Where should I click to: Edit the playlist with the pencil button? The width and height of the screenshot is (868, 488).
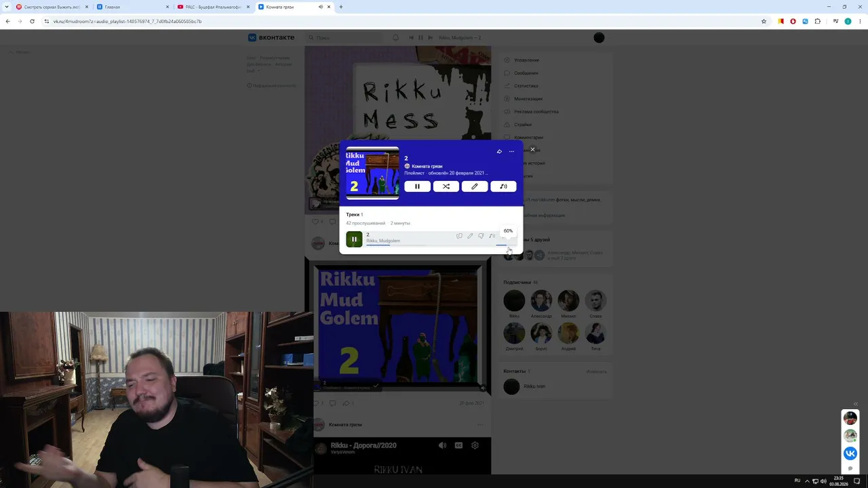pos(475,186)
